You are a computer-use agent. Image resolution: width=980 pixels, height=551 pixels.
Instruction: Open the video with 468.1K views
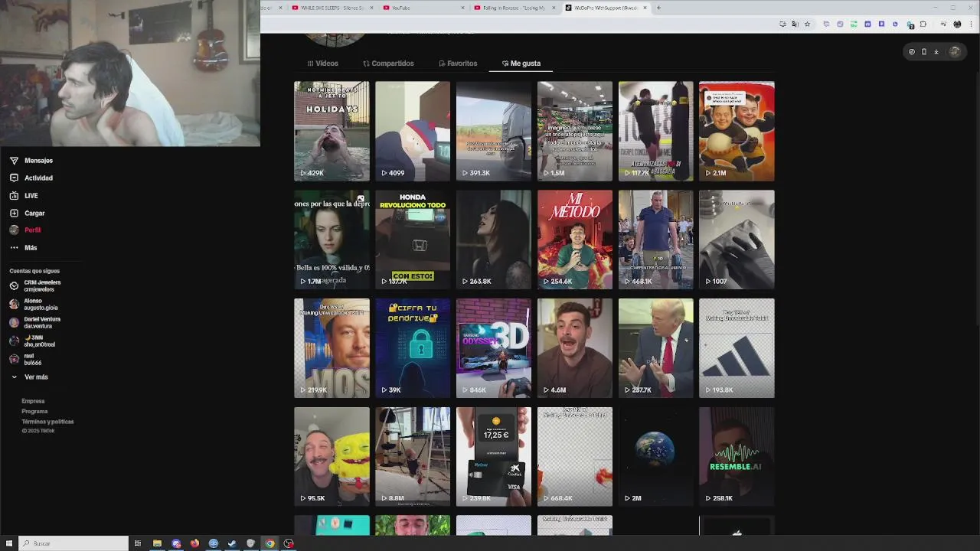(656, 240)
